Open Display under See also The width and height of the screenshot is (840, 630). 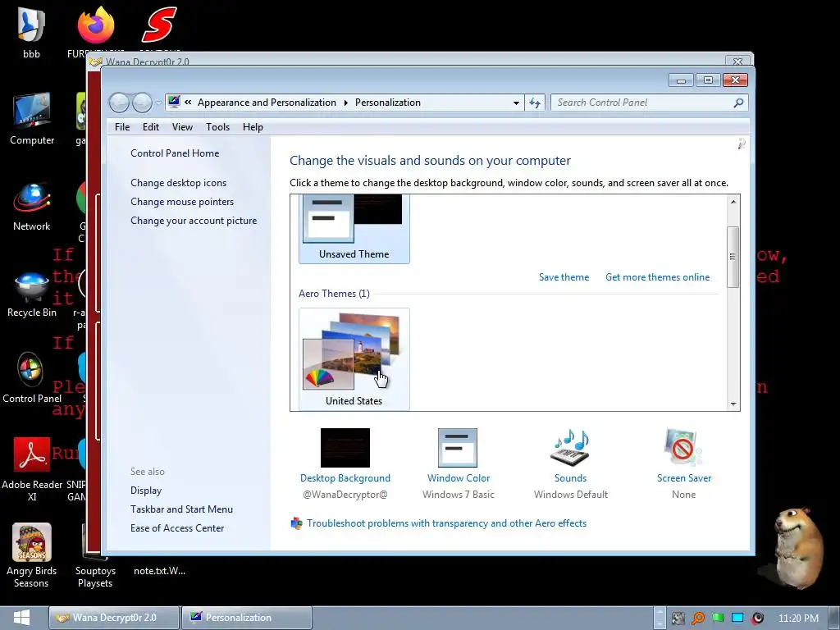coord(146,491)
